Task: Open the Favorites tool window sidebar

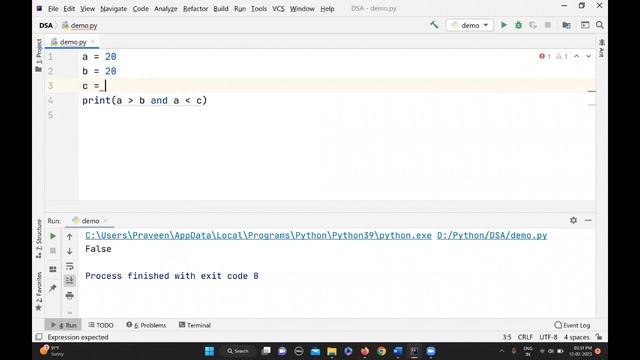Action: (39, 291)
